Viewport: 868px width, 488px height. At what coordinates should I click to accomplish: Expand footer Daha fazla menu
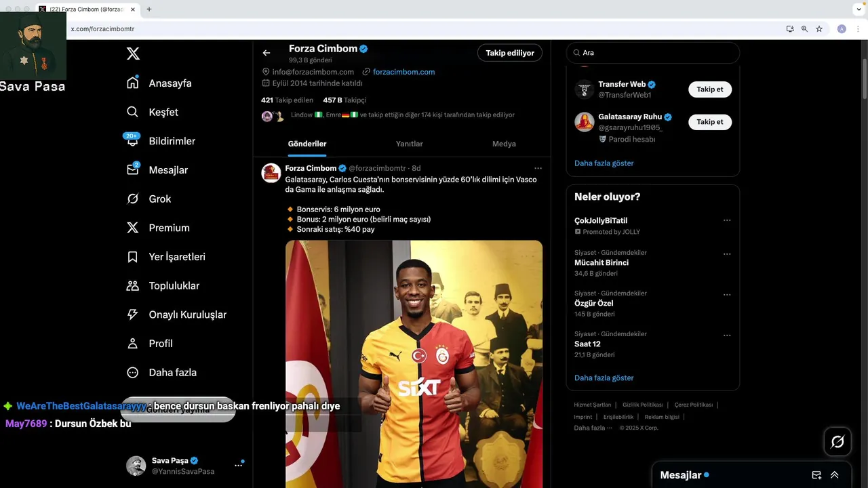pyautogui.click(x=593, y=428)
